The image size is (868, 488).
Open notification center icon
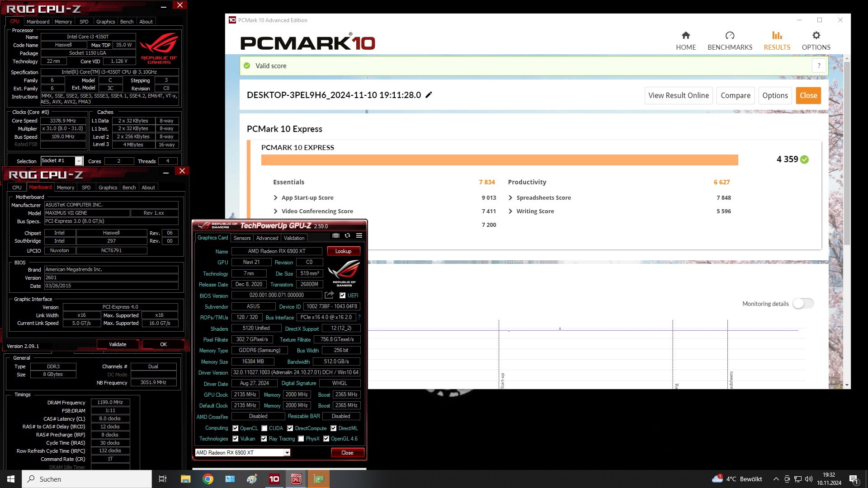pos(854,479)
